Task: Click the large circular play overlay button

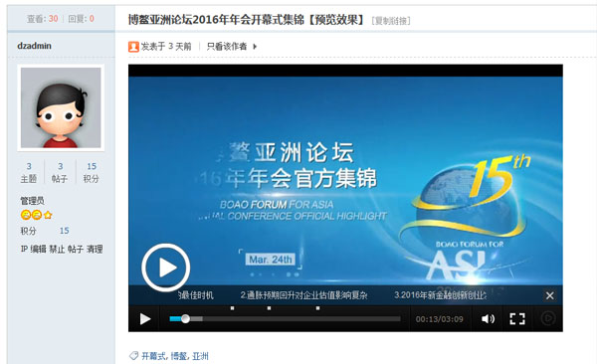Action: [x=165, y=268]
